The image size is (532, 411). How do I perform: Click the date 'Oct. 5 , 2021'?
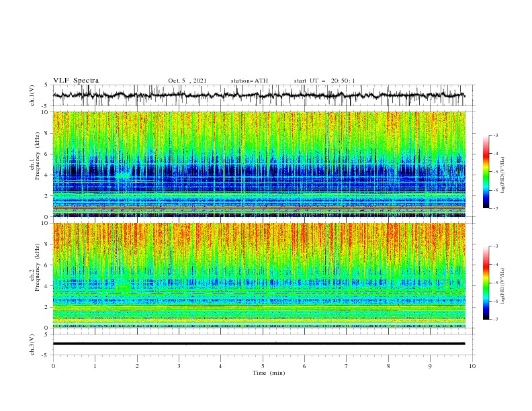(187, 81)
